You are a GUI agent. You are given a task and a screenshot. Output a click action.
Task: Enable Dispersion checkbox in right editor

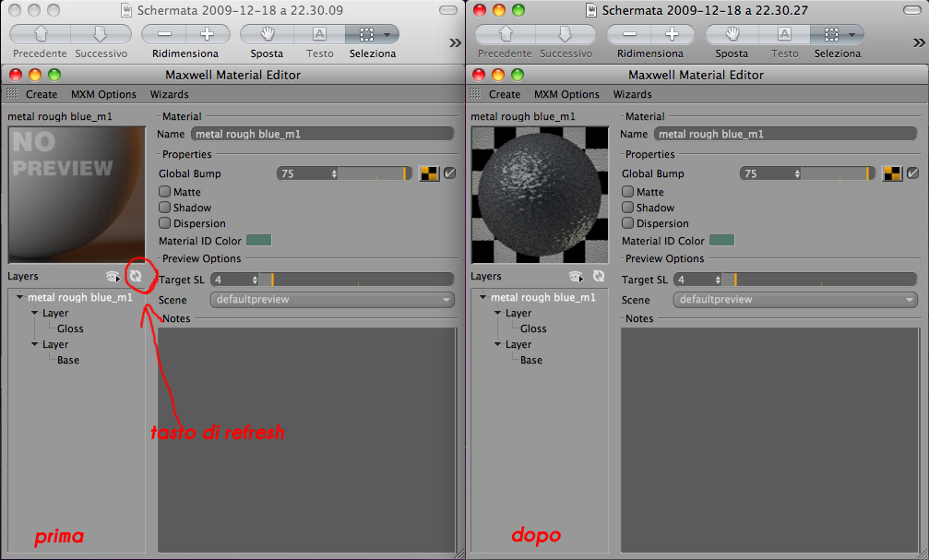tap(628, 223)
